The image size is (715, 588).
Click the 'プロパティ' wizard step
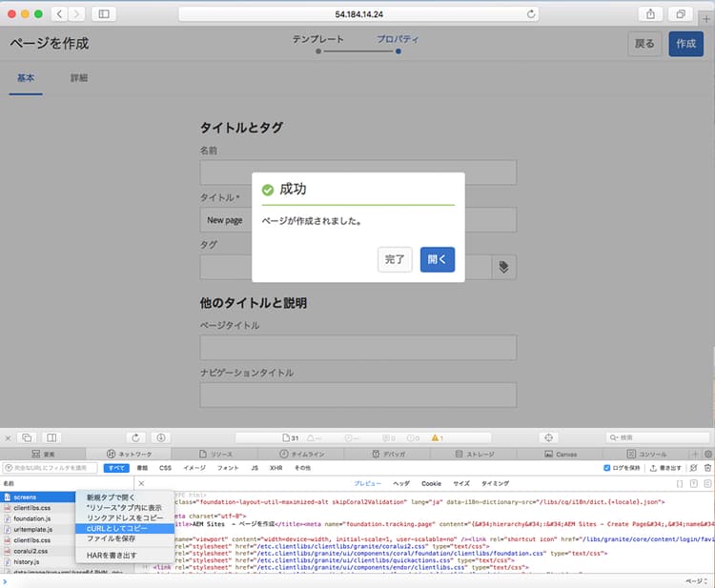[x=398, y=40]
